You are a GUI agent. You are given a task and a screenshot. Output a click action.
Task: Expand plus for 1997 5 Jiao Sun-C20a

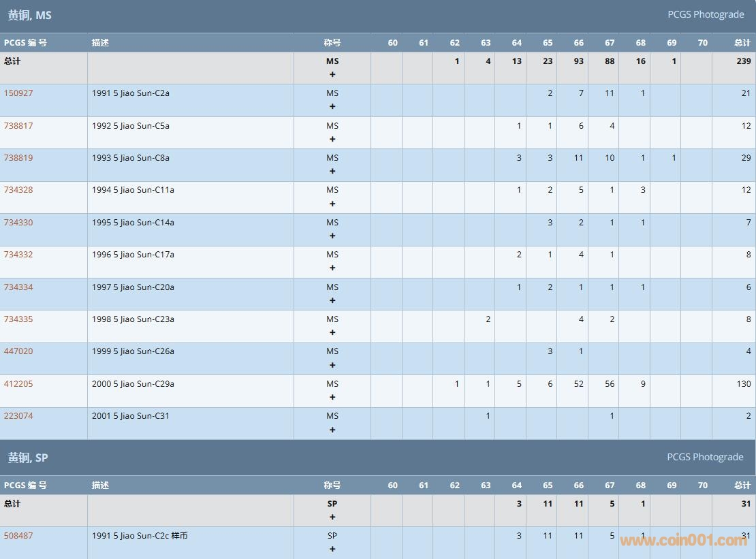pos(332,301)
